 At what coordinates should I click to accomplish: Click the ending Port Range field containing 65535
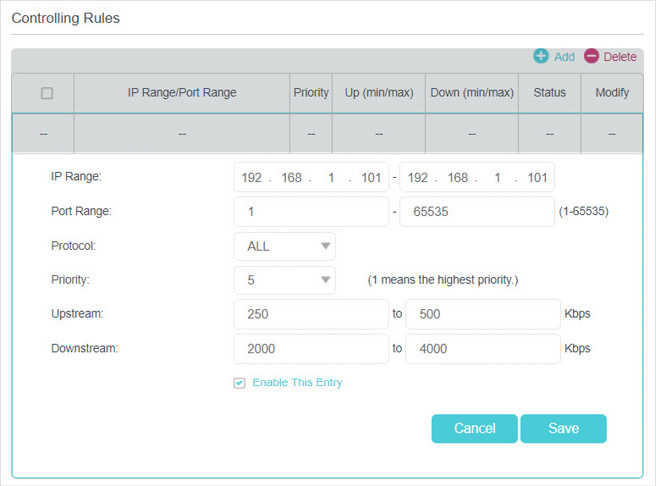click(x=477, y=212)
